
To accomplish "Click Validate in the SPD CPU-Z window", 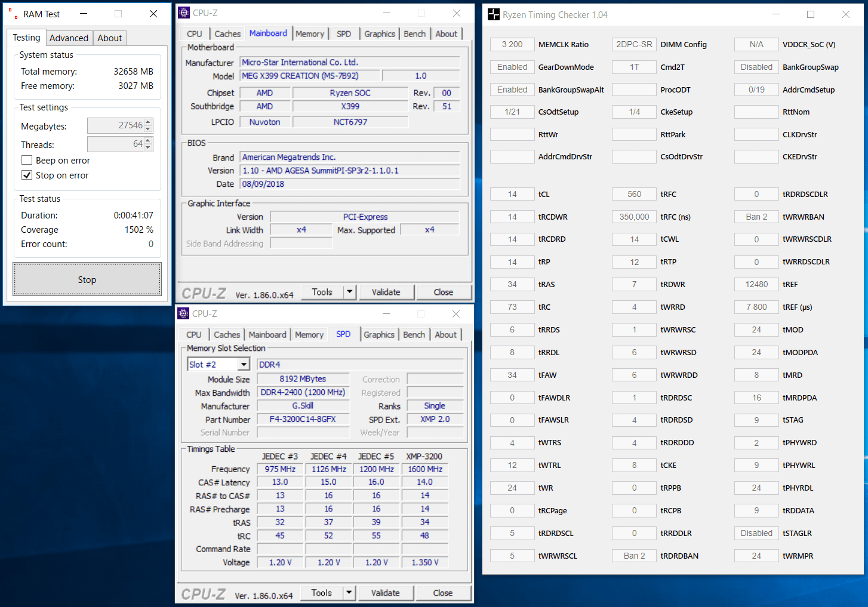I will (x=386, y=593).
